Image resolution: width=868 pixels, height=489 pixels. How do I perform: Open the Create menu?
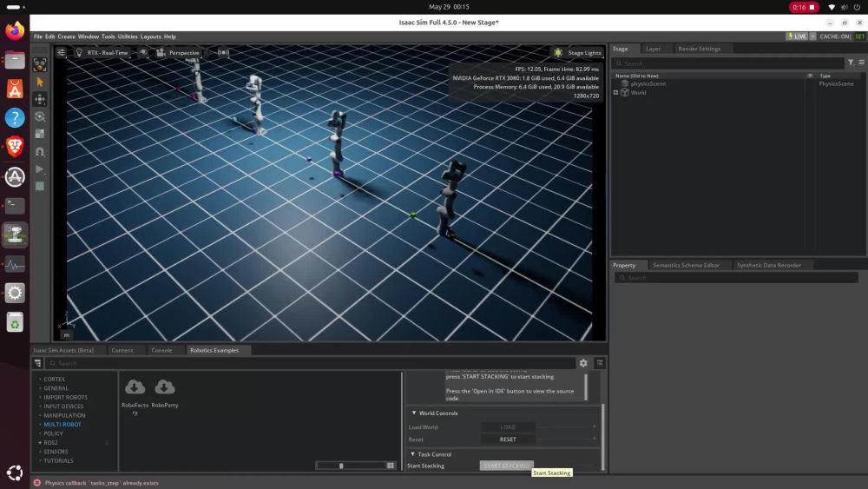[x=67, y=36]
